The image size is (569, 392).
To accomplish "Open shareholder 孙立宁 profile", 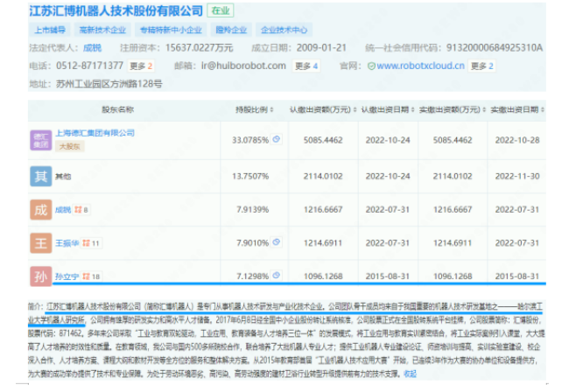I will pos(67,276).
